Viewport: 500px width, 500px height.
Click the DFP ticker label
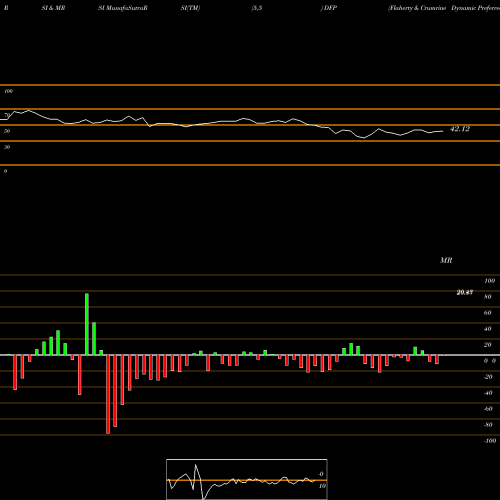[x=330, y=8]
